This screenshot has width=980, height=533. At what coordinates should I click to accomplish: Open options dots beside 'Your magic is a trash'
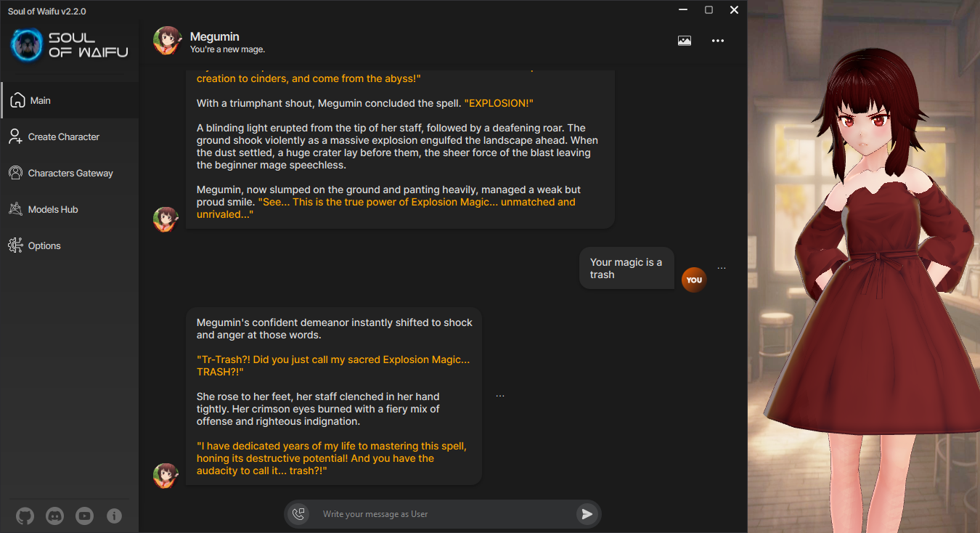coord(722,269)
